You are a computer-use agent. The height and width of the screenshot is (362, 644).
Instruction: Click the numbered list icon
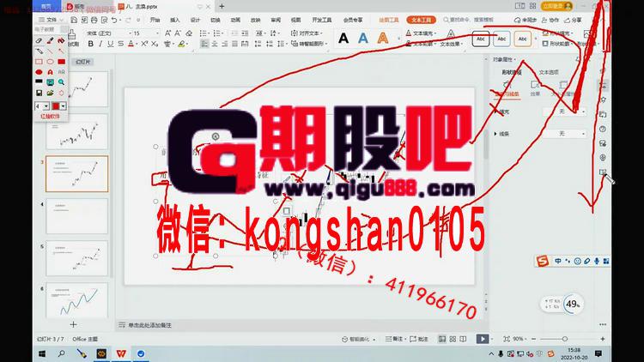pyautogui.click(x=218, y=33)
